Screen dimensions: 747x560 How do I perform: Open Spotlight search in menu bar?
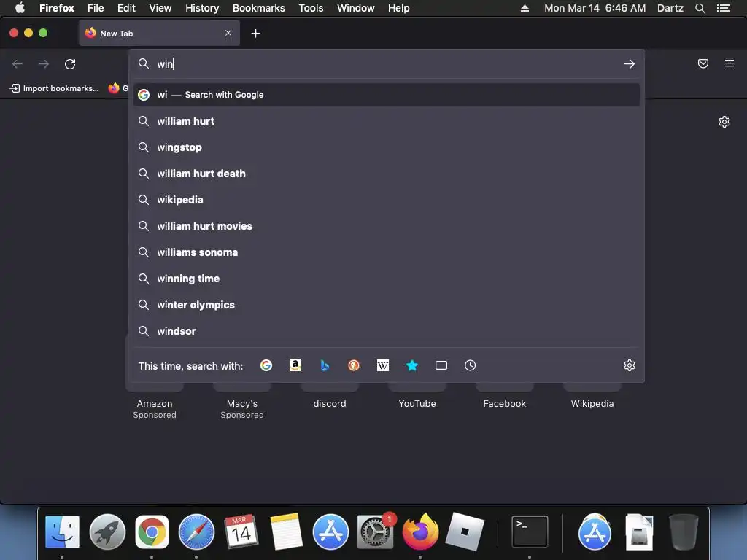point(700,8)
